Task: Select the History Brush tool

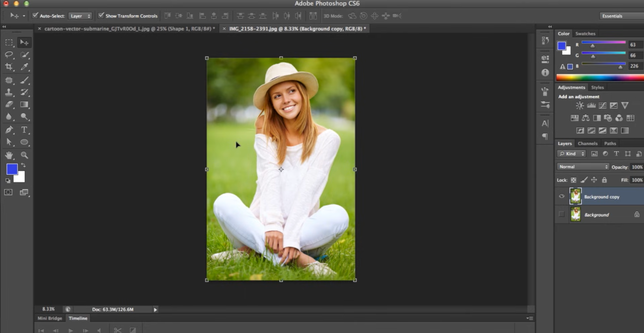Action: point(24,92)
